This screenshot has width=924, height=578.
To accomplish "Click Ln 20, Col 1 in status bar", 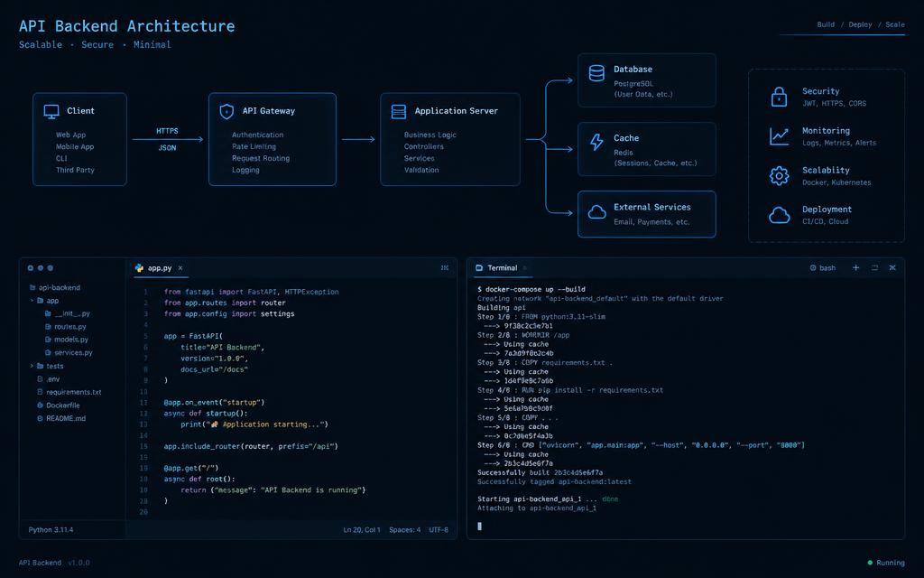I will click(x=362, y=529).
